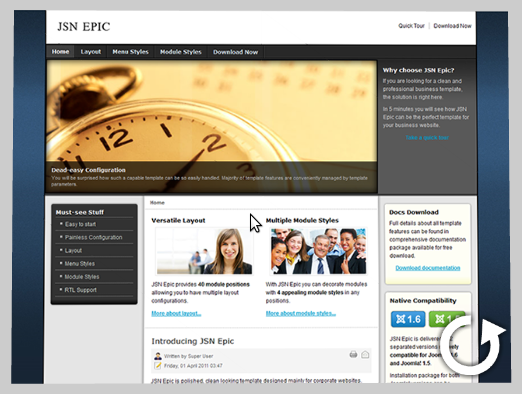522x394 pixels.
Task: Click the author icon beside Written by
Action: 158,356
